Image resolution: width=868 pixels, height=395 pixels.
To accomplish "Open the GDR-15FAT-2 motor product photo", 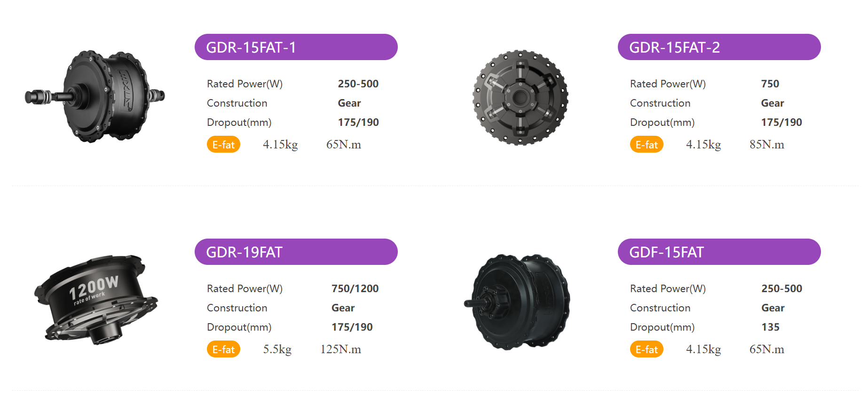I will click(520, 98).
